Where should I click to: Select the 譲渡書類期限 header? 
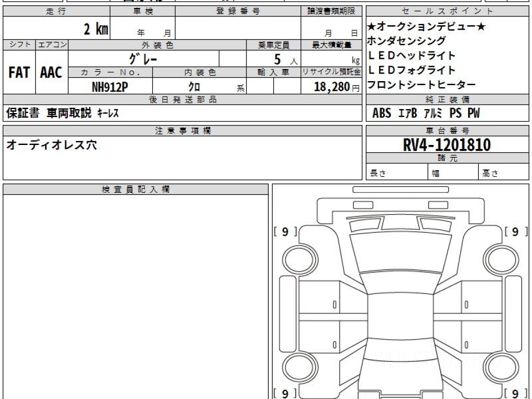[x=332, y=12]
